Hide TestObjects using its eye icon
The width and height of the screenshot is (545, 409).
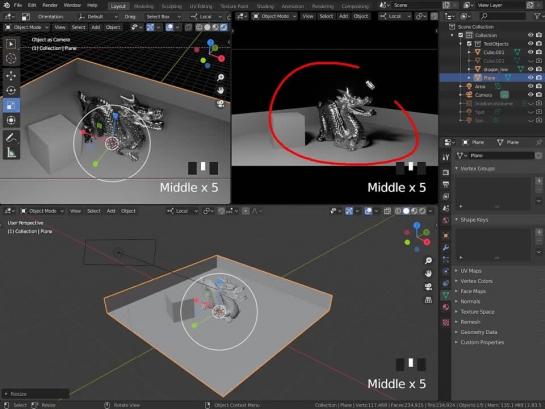[530, 44]
